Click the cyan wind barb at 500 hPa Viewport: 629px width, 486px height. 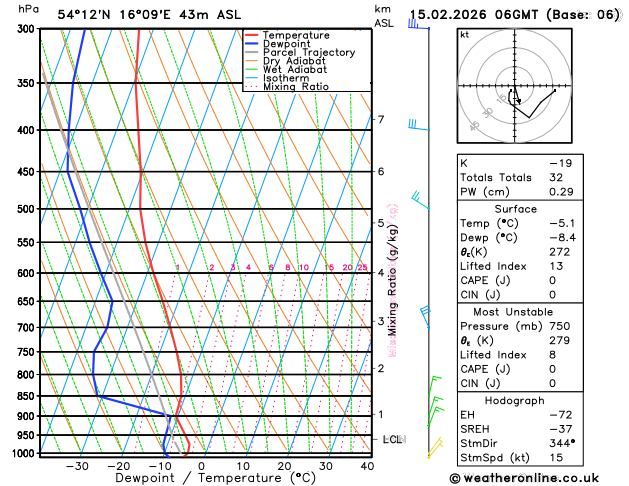click(420, 200)
